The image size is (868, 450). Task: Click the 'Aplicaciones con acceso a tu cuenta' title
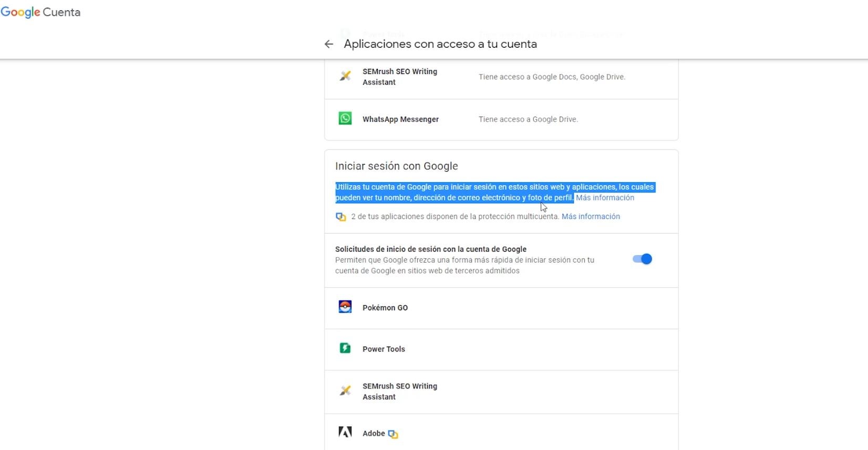coord(440,44)
